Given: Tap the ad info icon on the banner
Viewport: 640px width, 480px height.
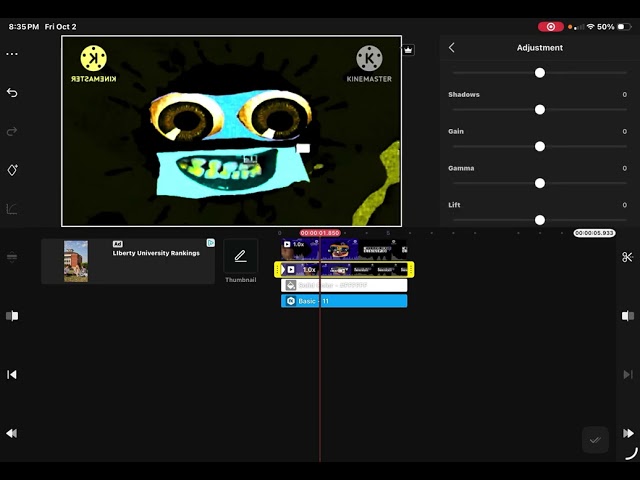Looking at the screenshot, I should pos(211,243).
